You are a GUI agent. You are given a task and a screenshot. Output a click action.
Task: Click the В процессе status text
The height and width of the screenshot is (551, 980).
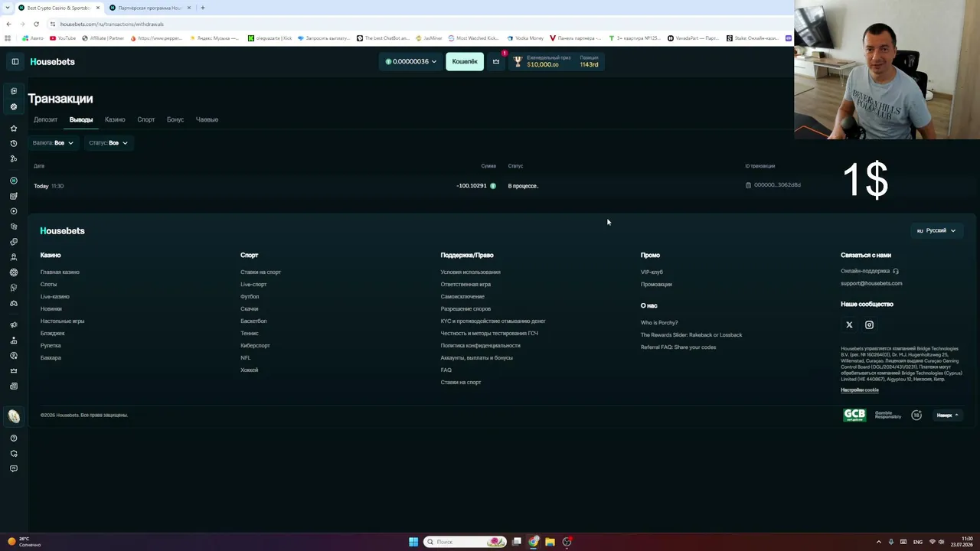click(523, 186)
